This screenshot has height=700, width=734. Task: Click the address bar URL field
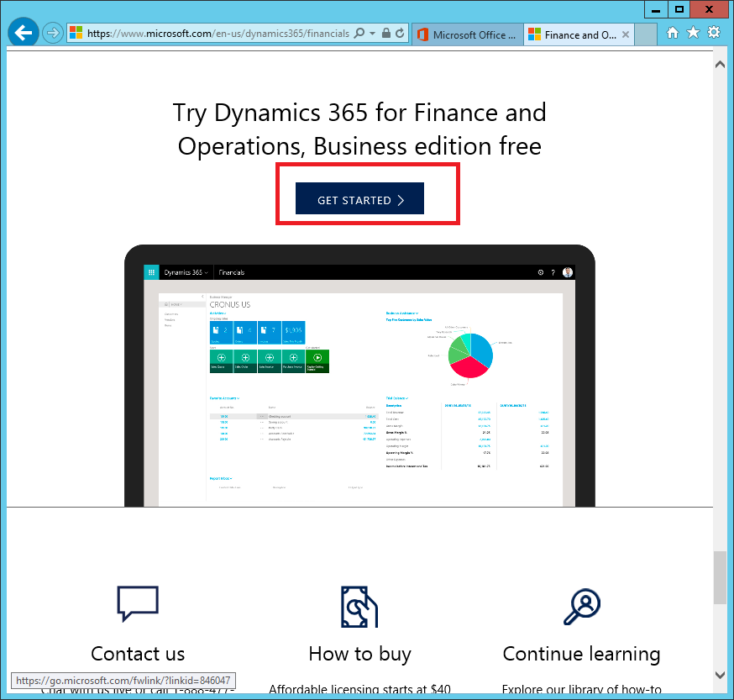click(218, 34)
